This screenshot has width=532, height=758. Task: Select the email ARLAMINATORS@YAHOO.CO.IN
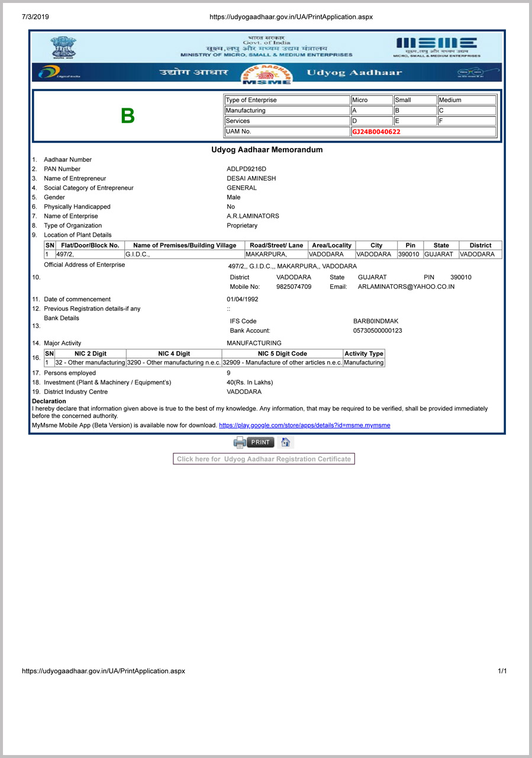(x=407, y=287)
